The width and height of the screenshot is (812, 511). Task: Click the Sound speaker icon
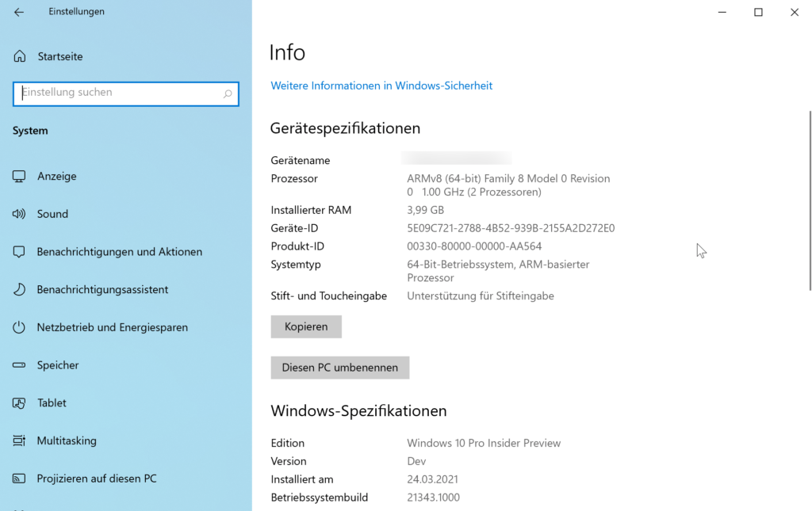click(18, 213)
